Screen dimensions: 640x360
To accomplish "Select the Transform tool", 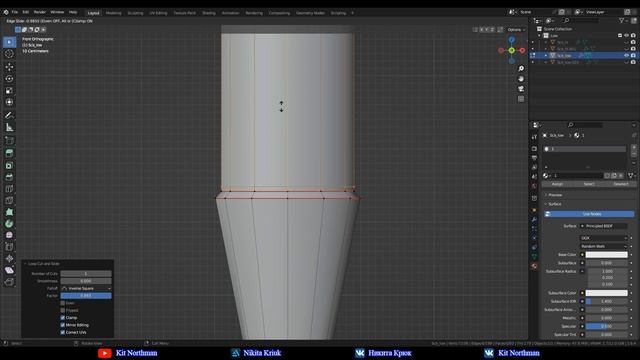I will [9, 102].
